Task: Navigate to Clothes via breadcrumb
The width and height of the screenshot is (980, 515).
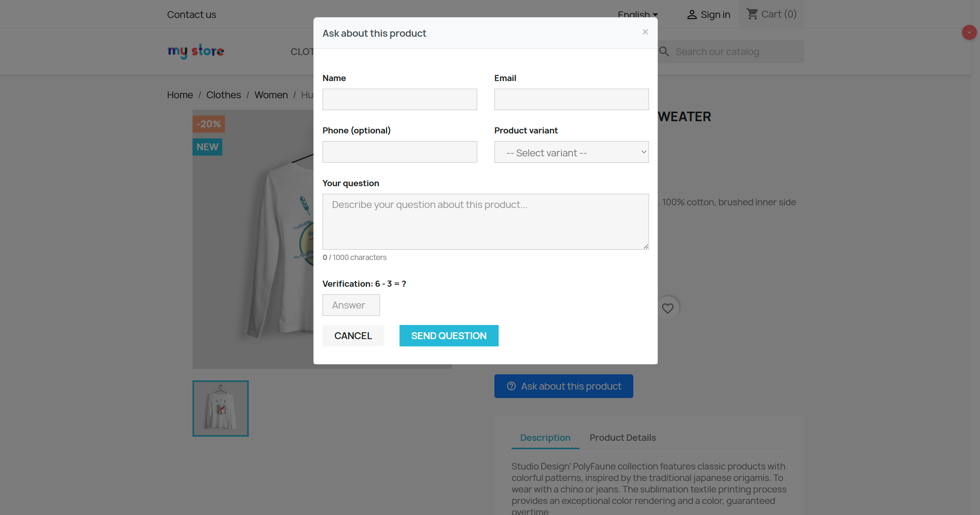Action: (x=223, y=94)
